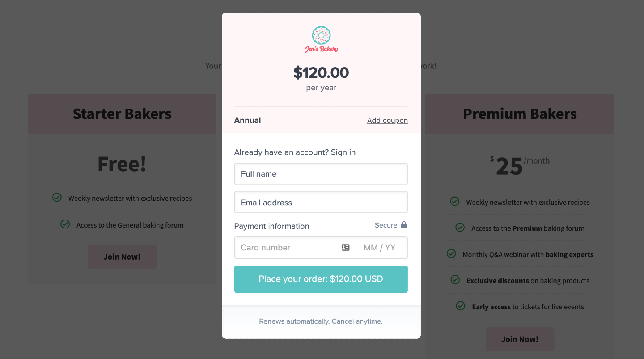Click the checkmark beside Premium Weekly newsletter item
Image resolution: width=644 pixels, height=359 pixels.
pos(455,201)
